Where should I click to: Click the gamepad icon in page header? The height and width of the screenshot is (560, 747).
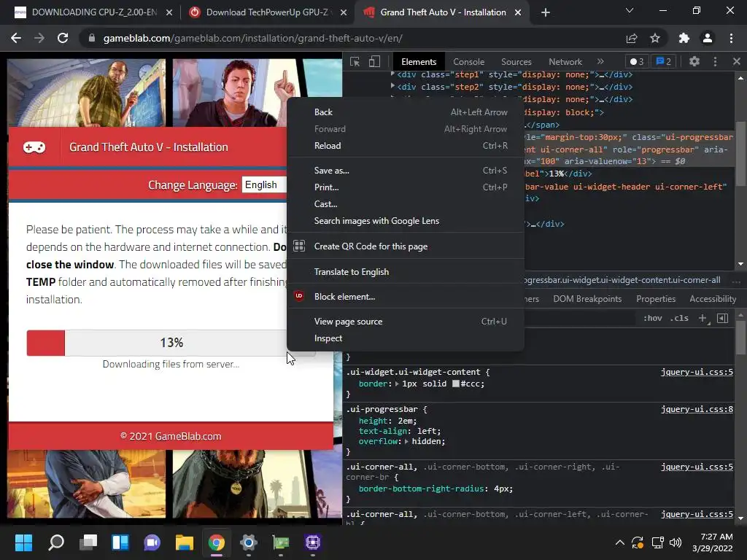tap(34, 147)
